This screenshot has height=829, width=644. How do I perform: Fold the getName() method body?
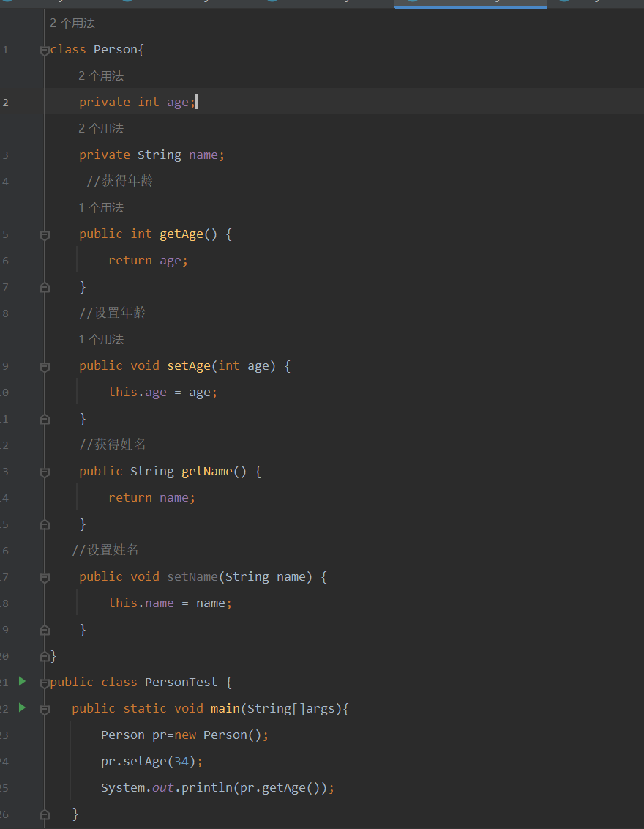click(45, 472)
